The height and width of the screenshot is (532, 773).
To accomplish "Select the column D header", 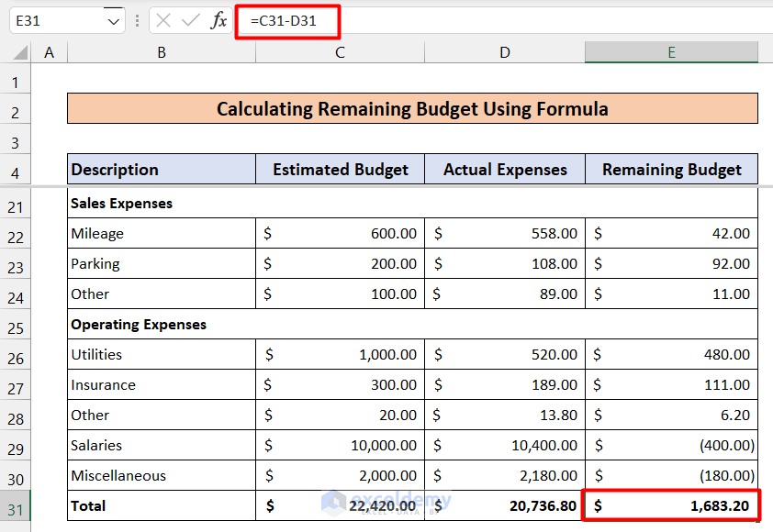I will (x=504, y=52).
